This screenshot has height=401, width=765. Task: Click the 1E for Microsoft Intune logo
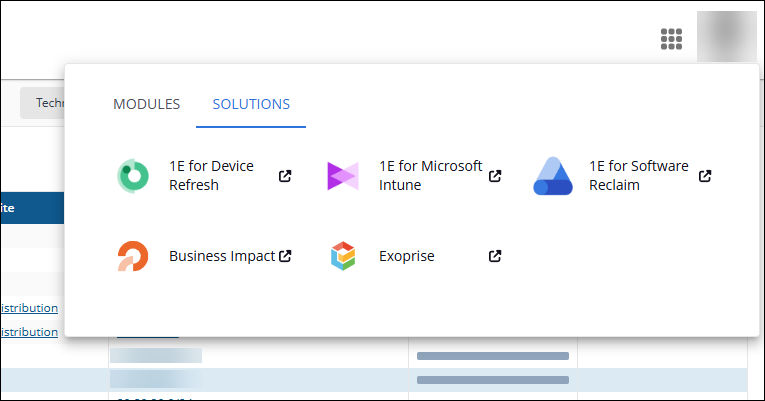342,176
